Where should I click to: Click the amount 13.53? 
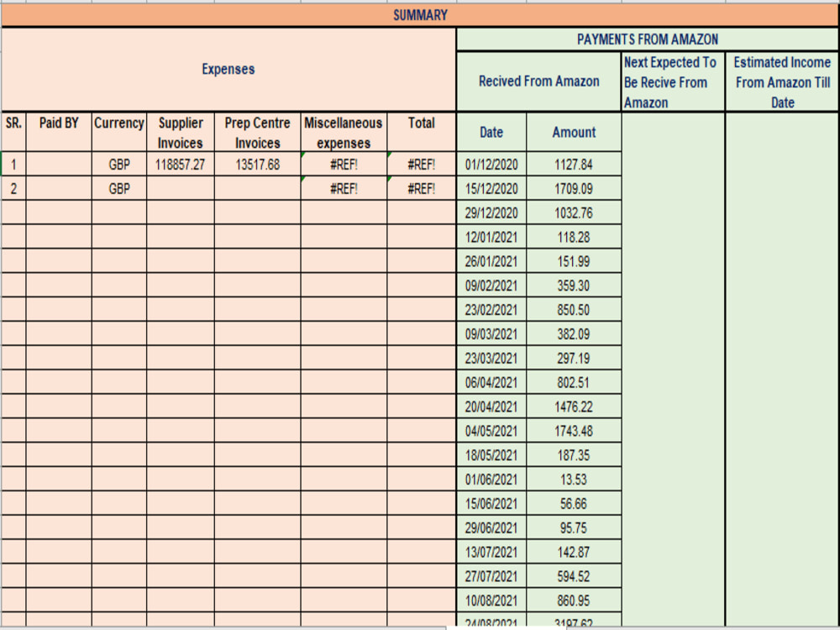coord(574,479)
